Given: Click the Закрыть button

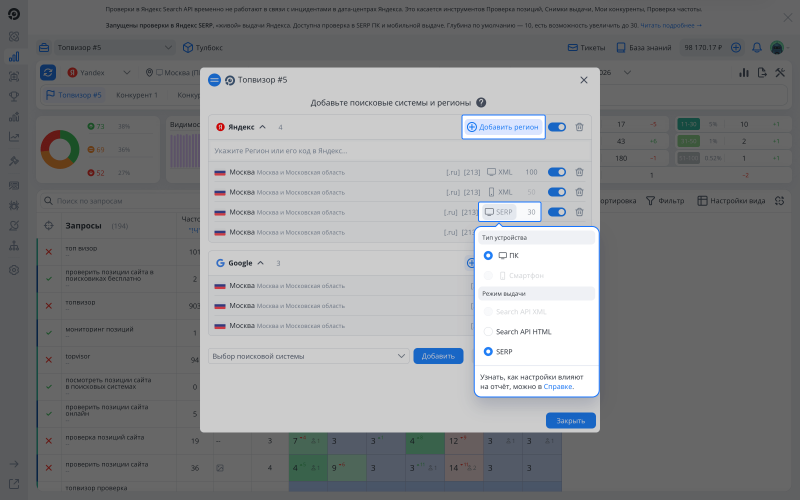Looking at the screenshot, I should coord(570,420).
